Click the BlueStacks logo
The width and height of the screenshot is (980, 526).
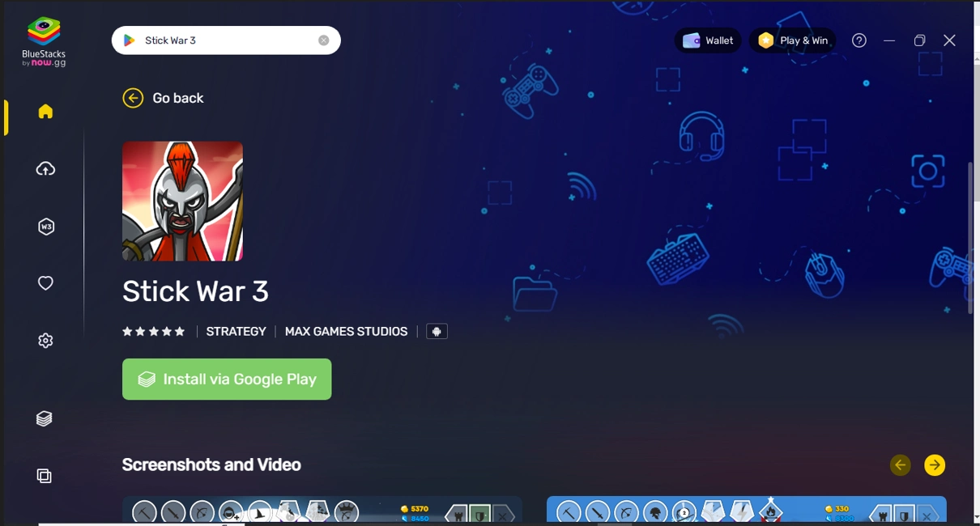click(44, 42)
